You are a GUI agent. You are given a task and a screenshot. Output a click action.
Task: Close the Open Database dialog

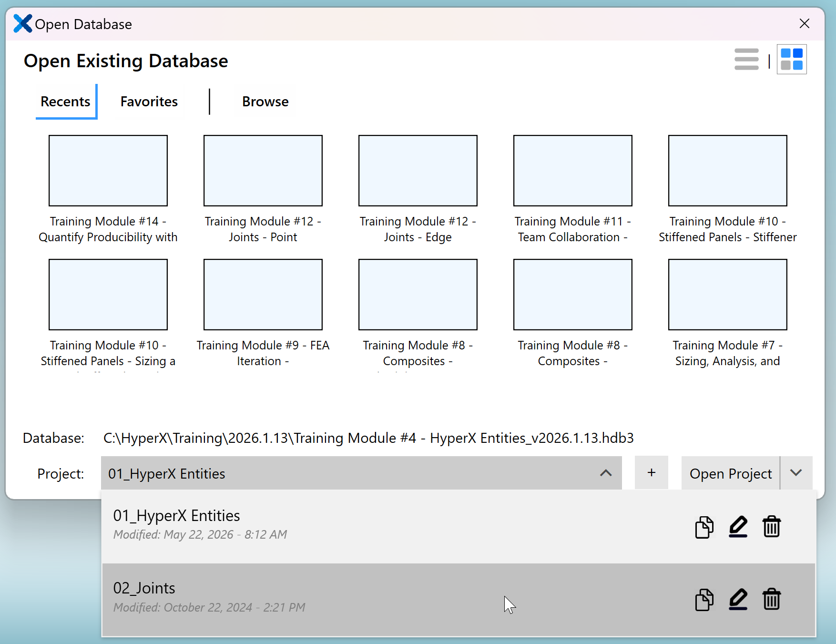(805, 23)
